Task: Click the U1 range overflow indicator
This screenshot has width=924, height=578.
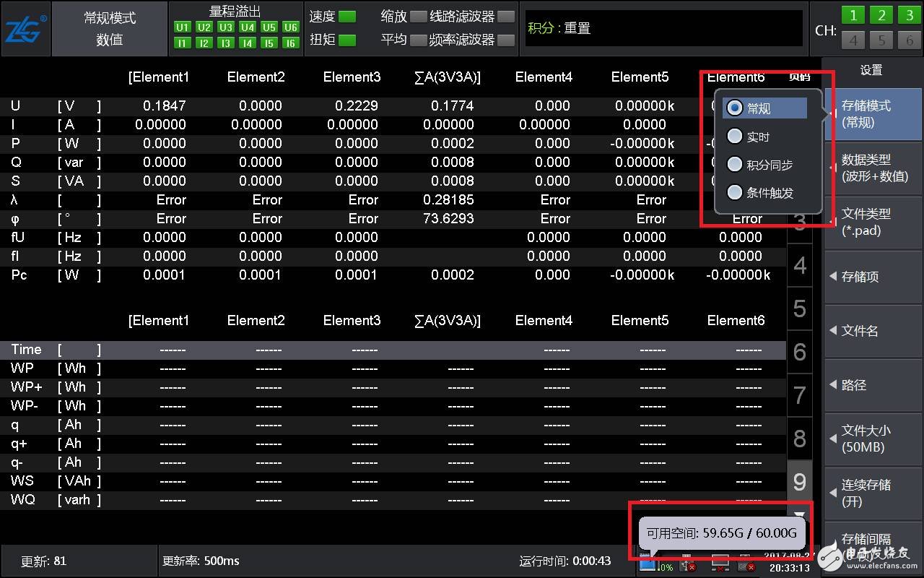Action: pyautogui.click(x=183, y=27)
